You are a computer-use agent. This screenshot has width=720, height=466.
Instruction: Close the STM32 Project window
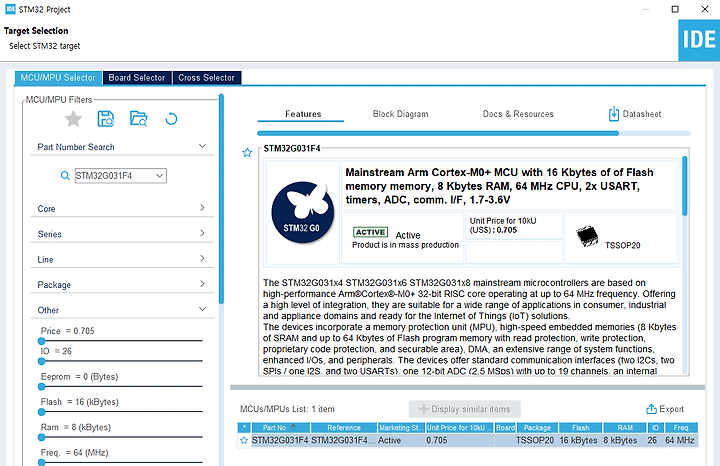pos(705,9)
